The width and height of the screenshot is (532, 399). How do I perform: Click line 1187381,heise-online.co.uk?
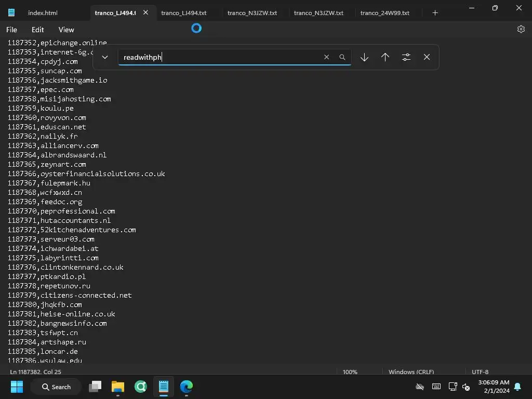[61, 314]
